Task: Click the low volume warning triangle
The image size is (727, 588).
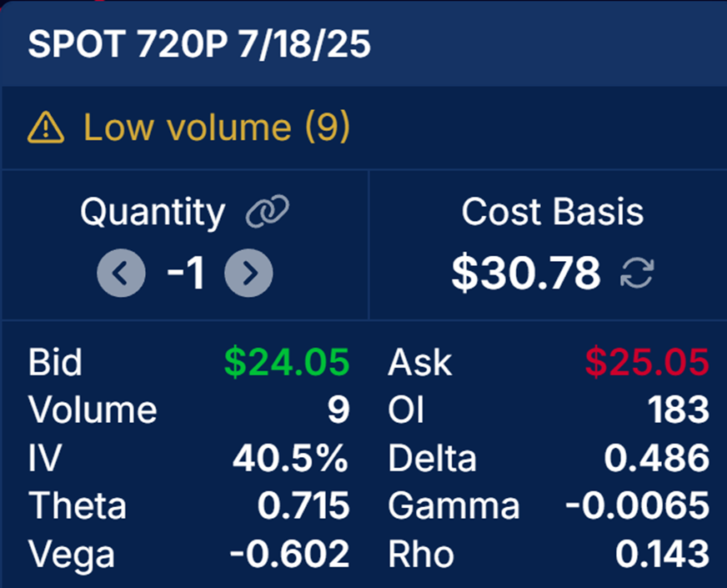Action: [x=45, y=127]
